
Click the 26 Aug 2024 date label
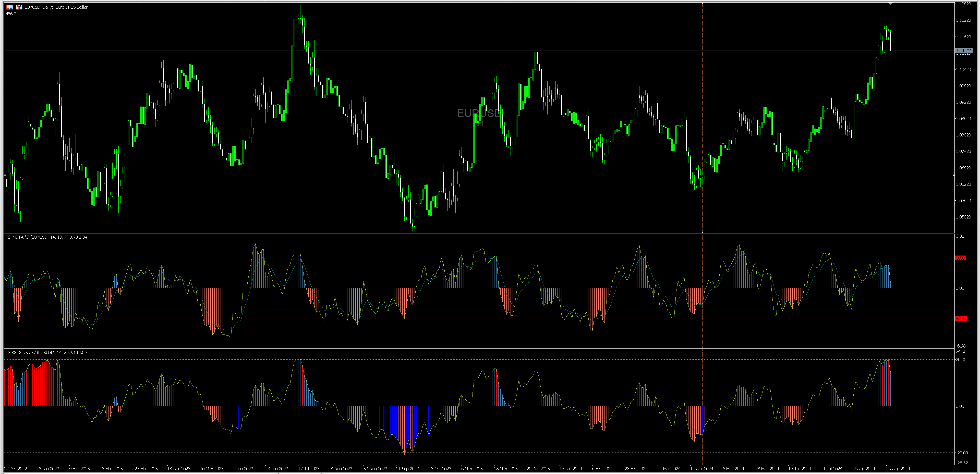tap(898, 469)
